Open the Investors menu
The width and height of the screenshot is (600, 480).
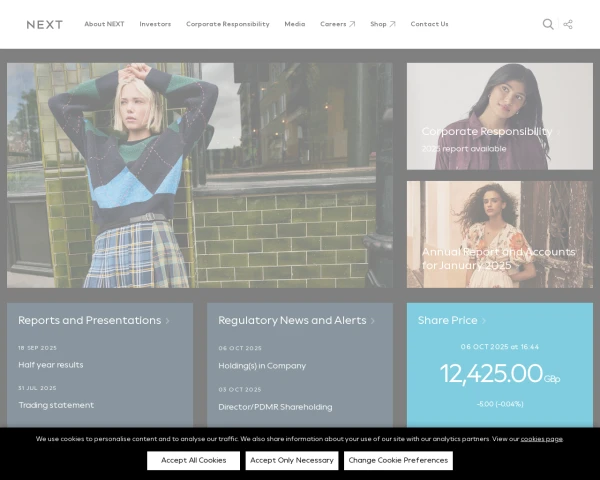tap(155, 24)
